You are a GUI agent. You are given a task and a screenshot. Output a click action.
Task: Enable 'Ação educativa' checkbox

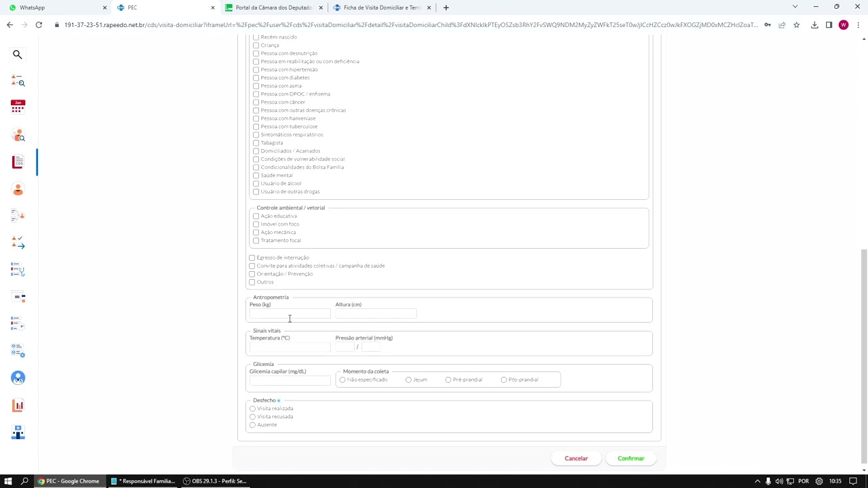[256, 216]
